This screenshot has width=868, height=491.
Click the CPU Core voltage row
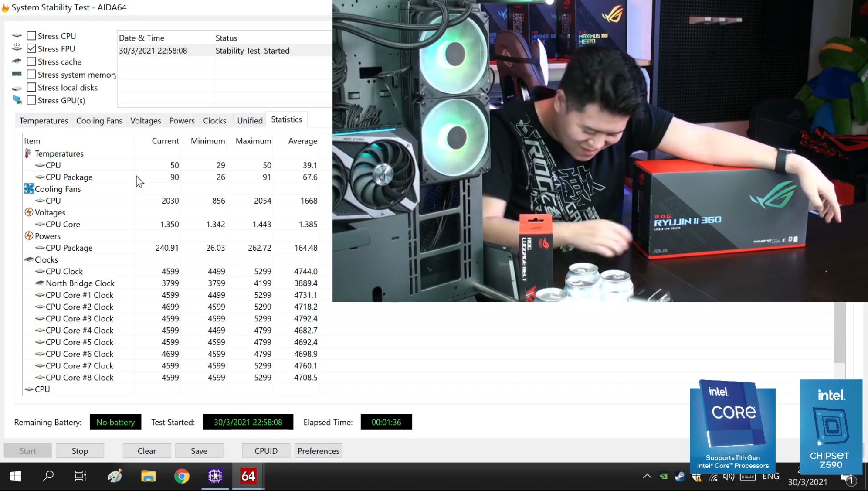171,224
